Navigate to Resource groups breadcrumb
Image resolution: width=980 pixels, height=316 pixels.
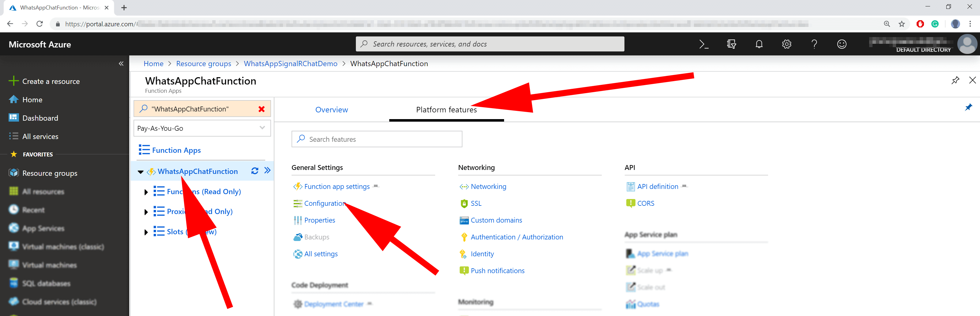[x=204, y=63]
